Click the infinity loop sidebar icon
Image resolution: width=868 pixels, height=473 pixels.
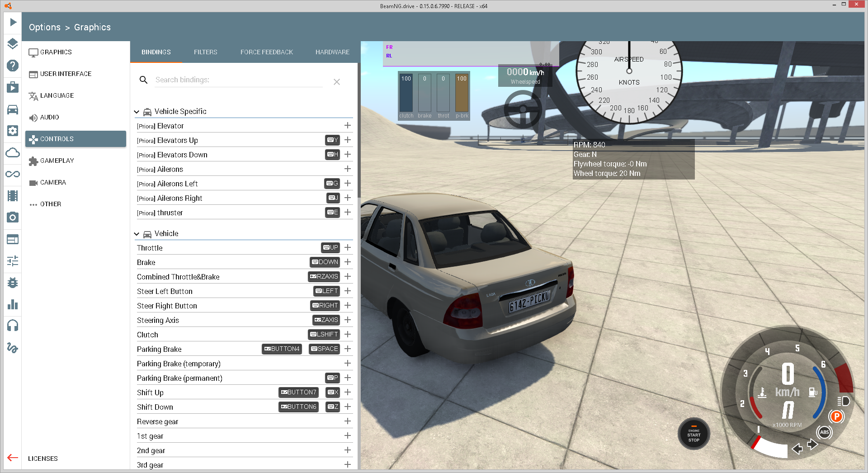click(x=13, y=174)
